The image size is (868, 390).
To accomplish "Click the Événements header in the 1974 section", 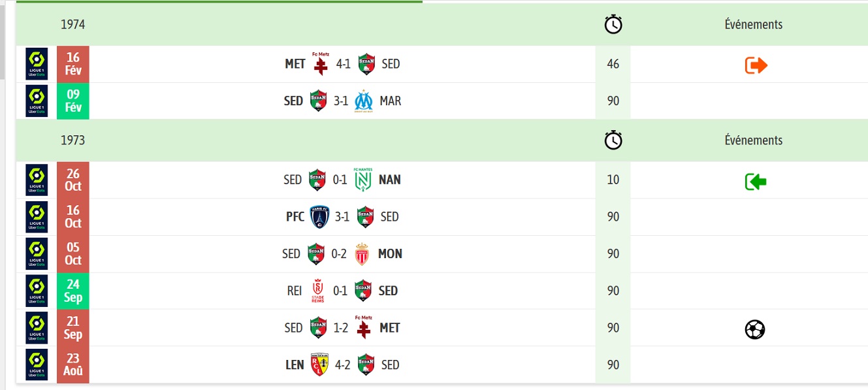I will (x=754, y=25).
